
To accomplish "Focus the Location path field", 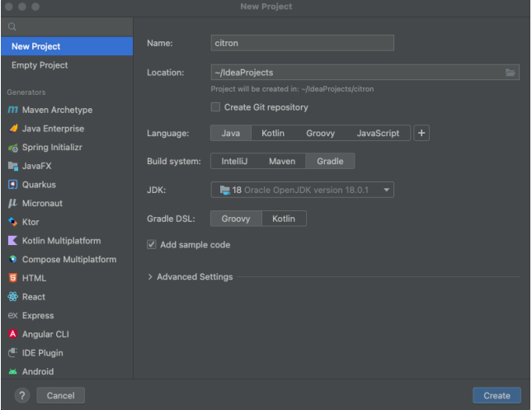I will (x=357, y=73).
